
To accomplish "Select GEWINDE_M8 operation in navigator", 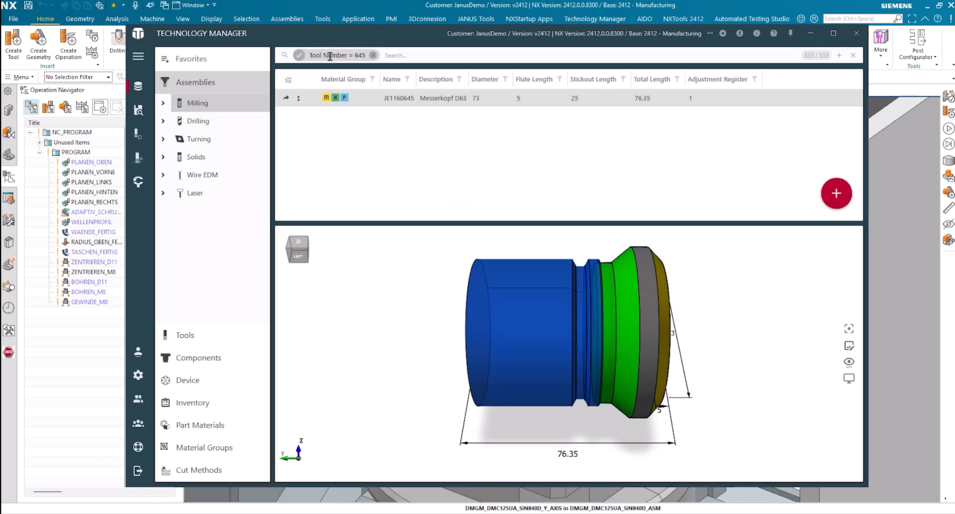I will pos(89,301).
